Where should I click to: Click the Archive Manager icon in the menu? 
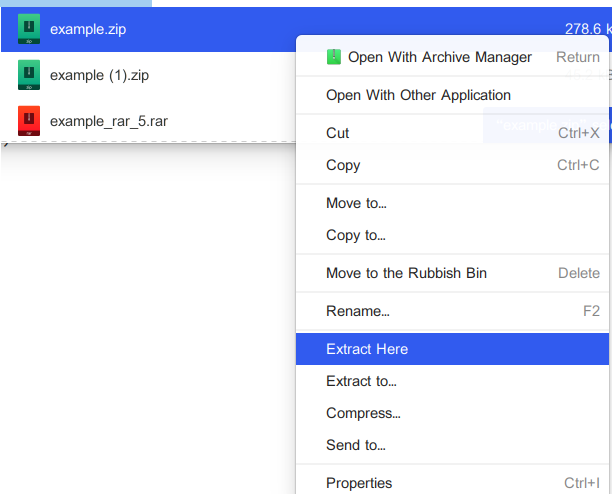(x=334, y=57)
